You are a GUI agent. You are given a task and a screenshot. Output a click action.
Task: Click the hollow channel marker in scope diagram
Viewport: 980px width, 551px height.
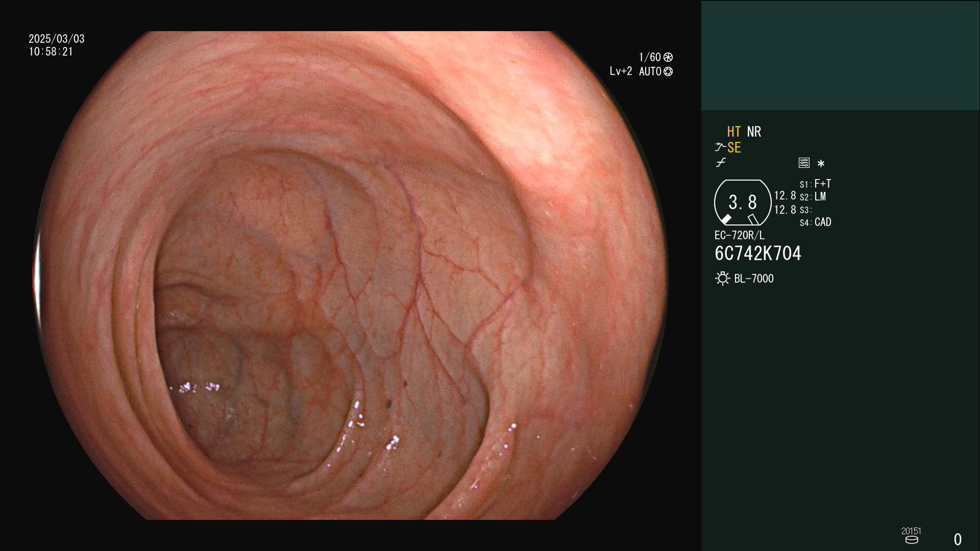(753, 219)
